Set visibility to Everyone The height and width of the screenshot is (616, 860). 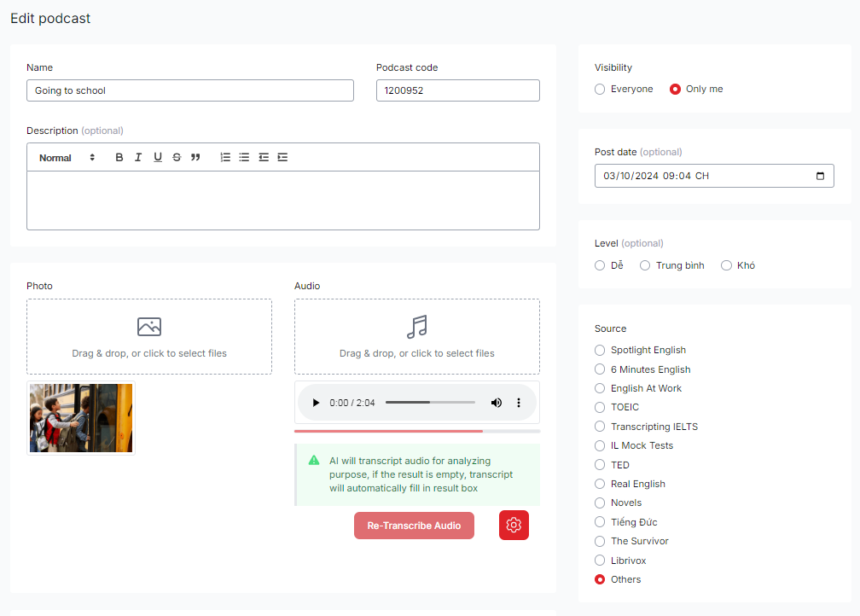(x=601, y=90)
